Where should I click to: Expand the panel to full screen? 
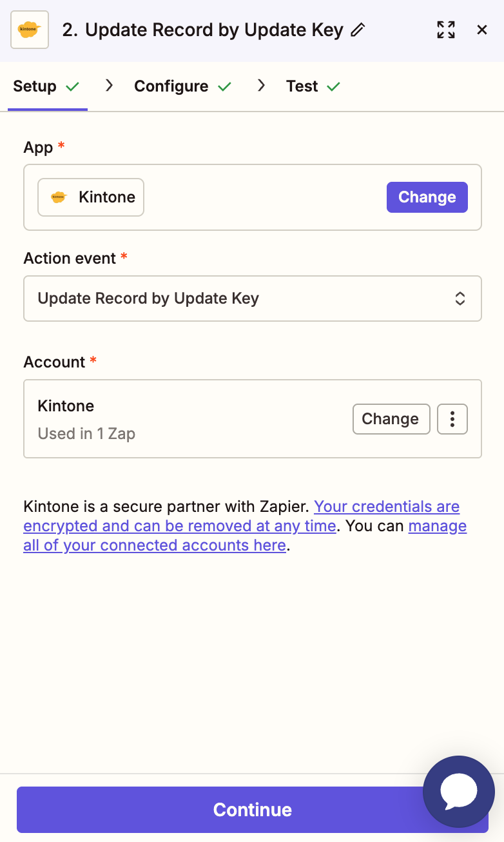[445, 29]
